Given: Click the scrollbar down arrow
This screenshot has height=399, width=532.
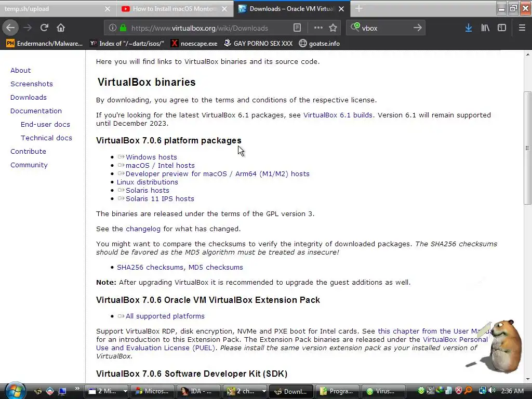Looking at the screenshot, I should [x=527, y=379].
